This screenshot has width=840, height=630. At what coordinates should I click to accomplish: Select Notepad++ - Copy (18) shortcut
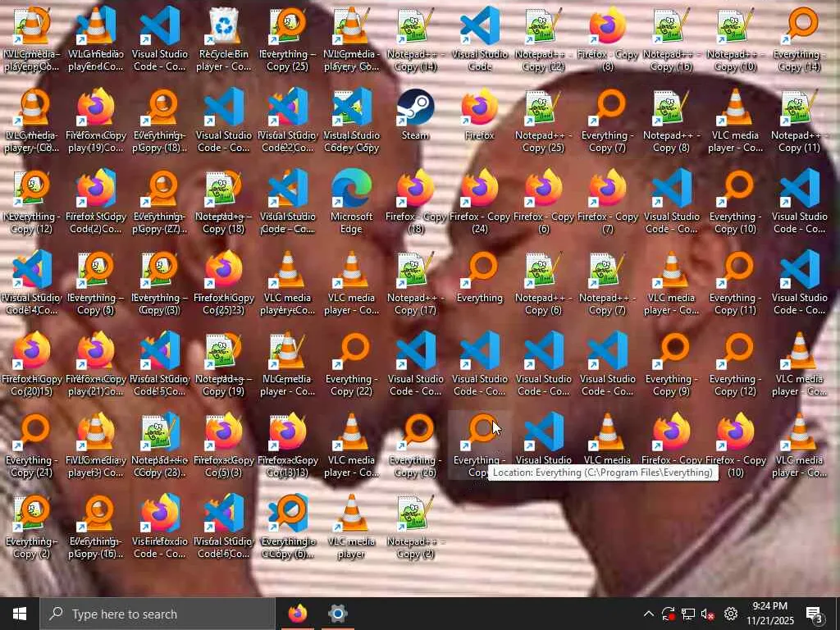click(x=224, y=203)
